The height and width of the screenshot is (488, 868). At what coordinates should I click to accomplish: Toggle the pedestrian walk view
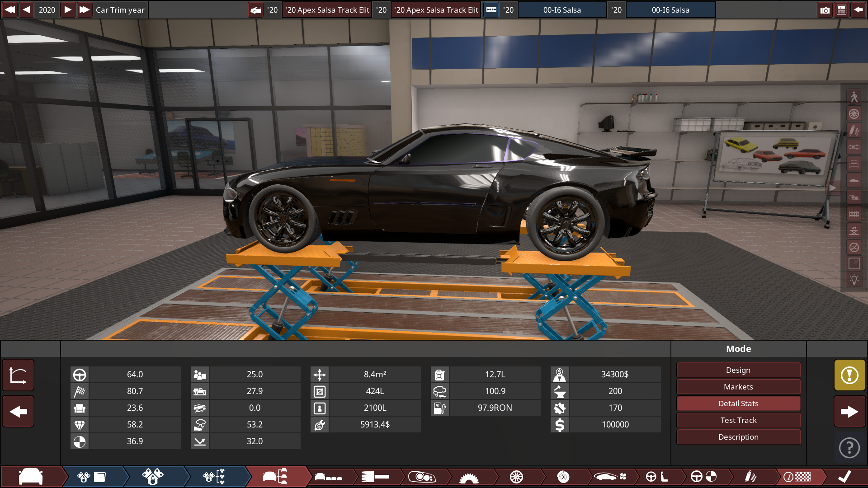(854, 97)
